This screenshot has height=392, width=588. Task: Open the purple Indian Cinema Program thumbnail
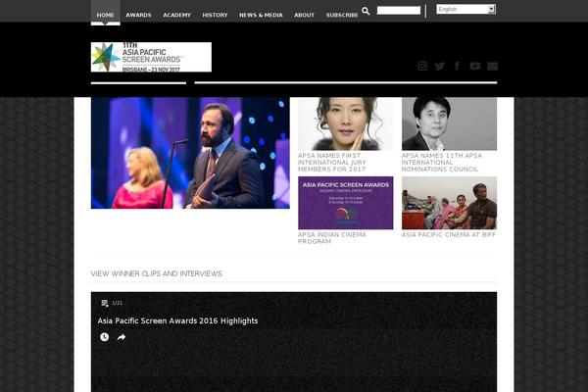(345, 203)
